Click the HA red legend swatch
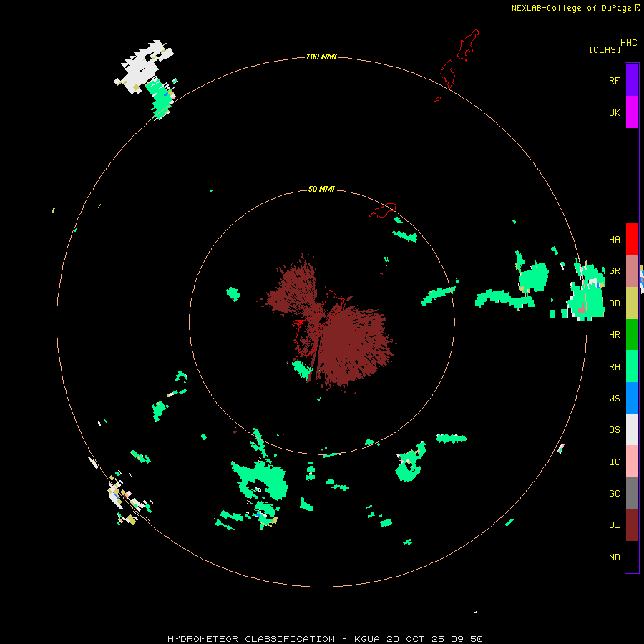 632,239
